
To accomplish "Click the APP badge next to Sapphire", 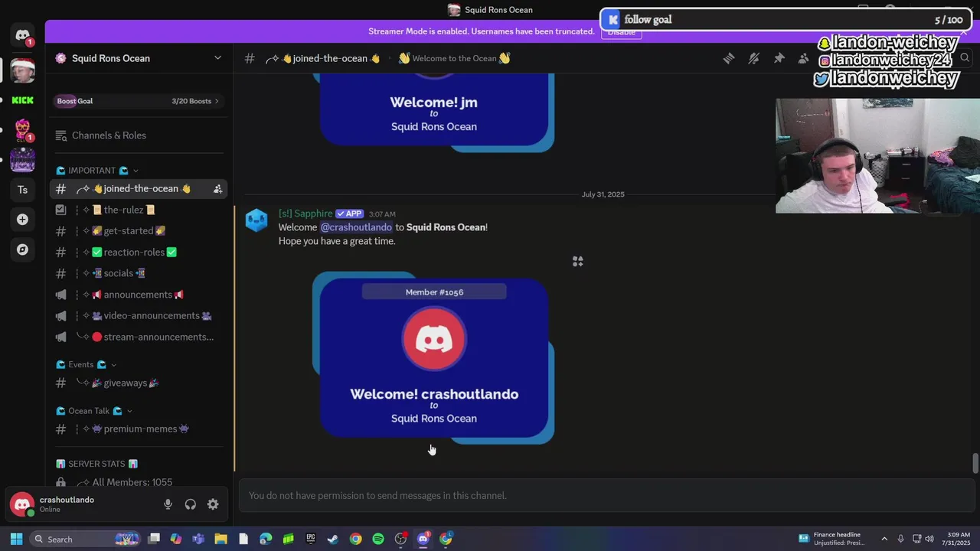I will [349, 214].
